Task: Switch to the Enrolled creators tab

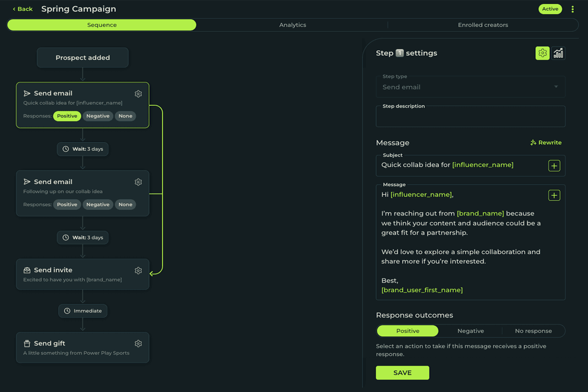Action: click(x=483, y=25)
